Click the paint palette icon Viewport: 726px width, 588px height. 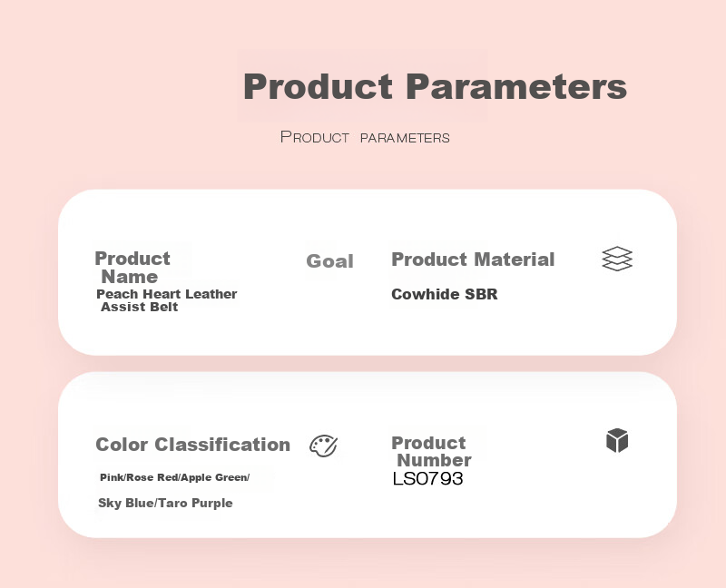click(323, 446)
